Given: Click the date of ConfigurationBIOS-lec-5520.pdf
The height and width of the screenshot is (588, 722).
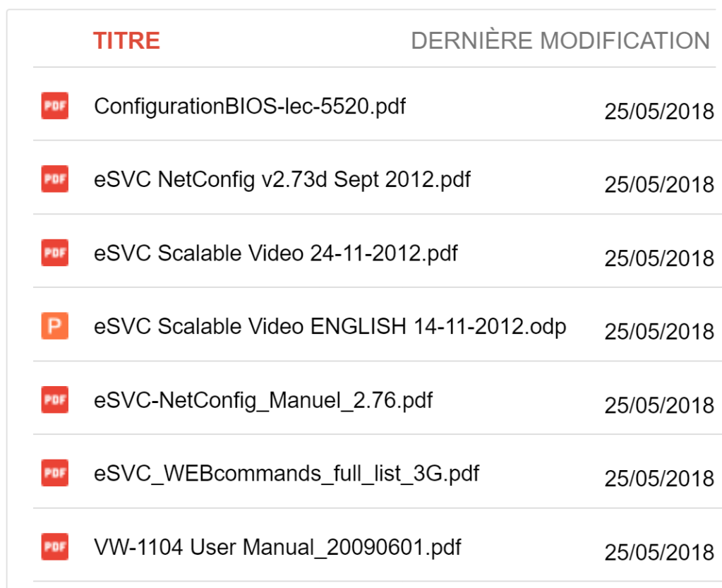Looking at the screenshot, I should 659,112.
